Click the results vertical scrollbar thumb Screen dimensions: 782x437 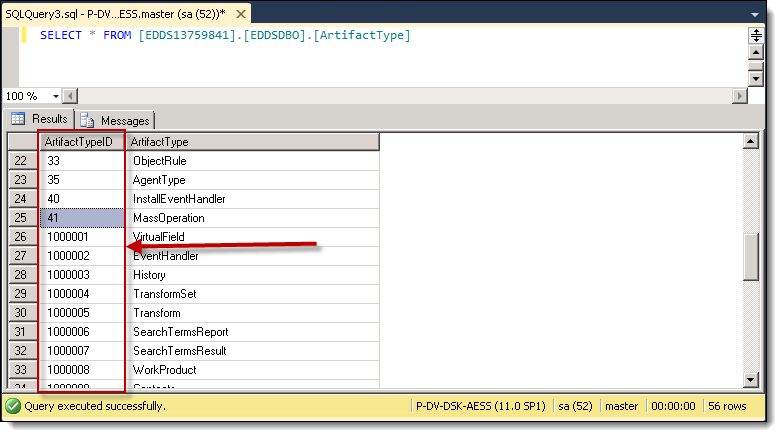pyautogui.click(x=751, y=257)
